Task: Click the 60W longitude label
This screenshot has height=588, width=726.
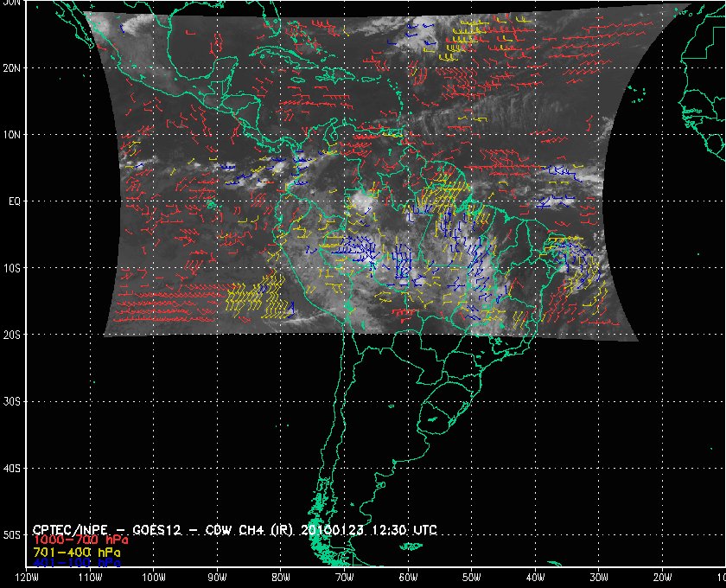Action: (408, 577)
